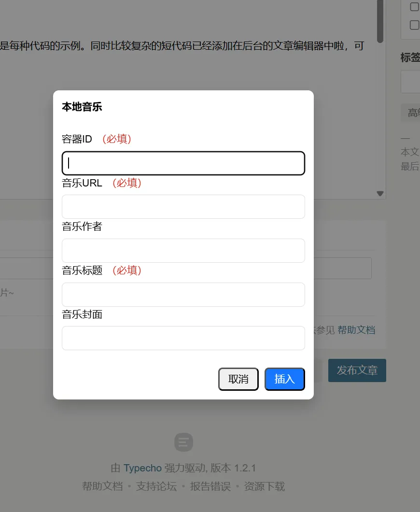This screenshot has width=420, height=512.
Task: Click the 音乐标题 required field
Action: point(183,294)
